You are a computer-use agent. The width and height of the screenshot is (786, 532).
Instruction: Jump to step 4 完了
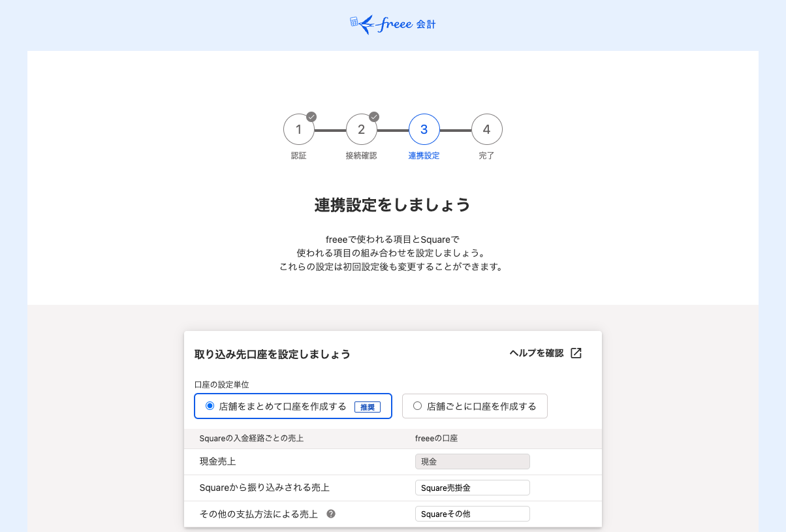coord(486,129)
